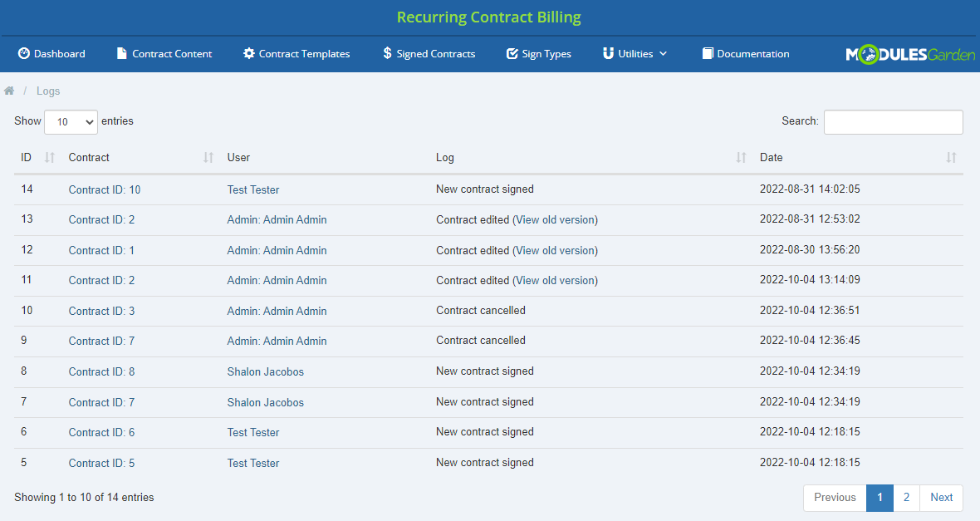This screenshot has height=521, width=980.
Task: View old version for log row 13
Action: [x=555, y=219]
